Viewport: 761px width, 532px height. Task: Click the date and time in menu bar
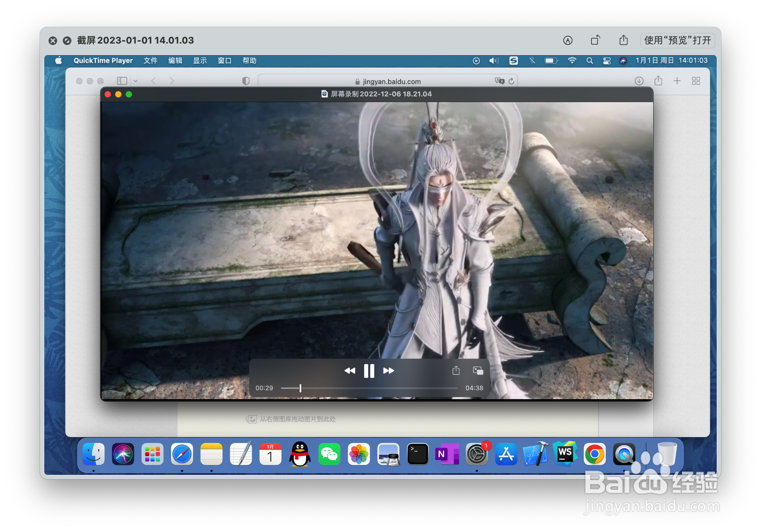coord(671,60)
